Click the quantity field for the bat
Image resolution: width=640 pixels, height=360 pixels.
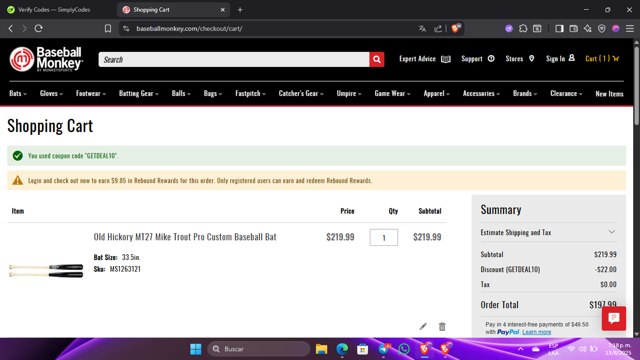tap(384, 238)
